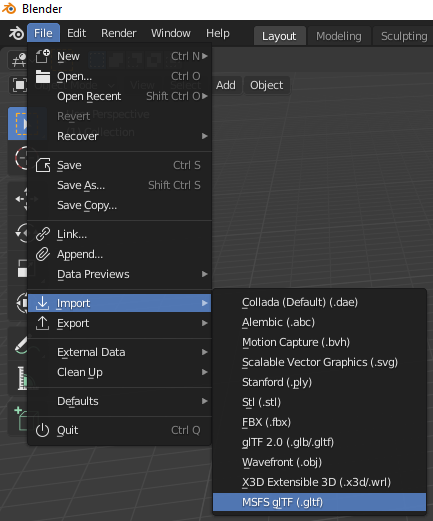Select the Rotate tool in left toolbar
This screenshot has width=433, height=521.
(x=21, y=233)
